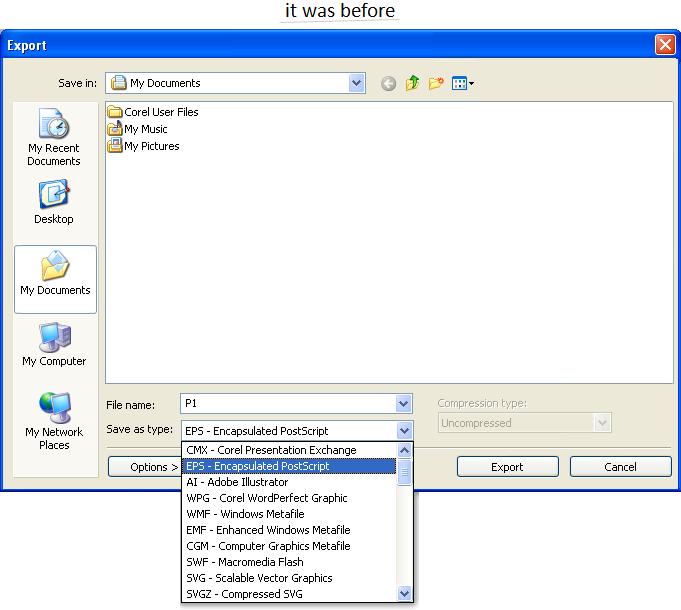This screenshot has height=610, width=681.
Task: Go up one folder level
Action: (412, 84)
